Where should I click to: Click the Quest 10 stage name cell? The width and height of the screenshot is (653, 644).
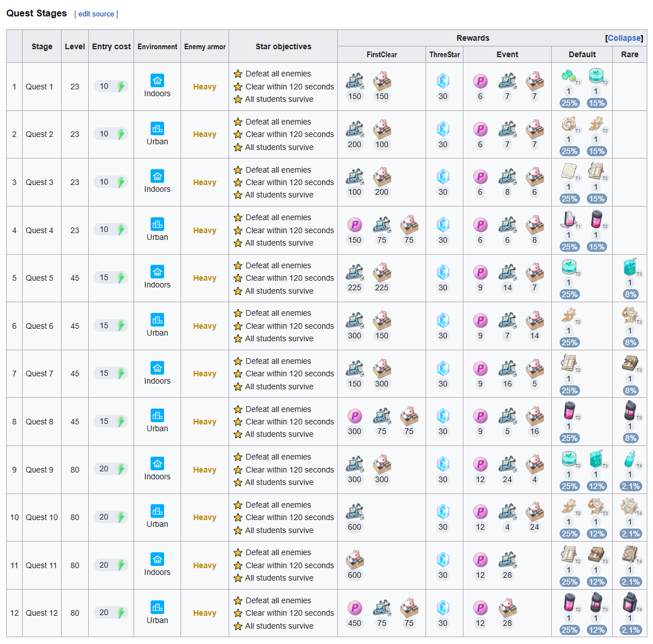[x=42, y=517]
